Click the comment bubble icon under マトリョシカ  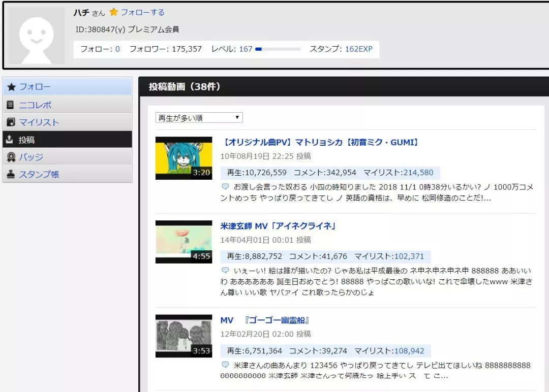pos(225,187)
